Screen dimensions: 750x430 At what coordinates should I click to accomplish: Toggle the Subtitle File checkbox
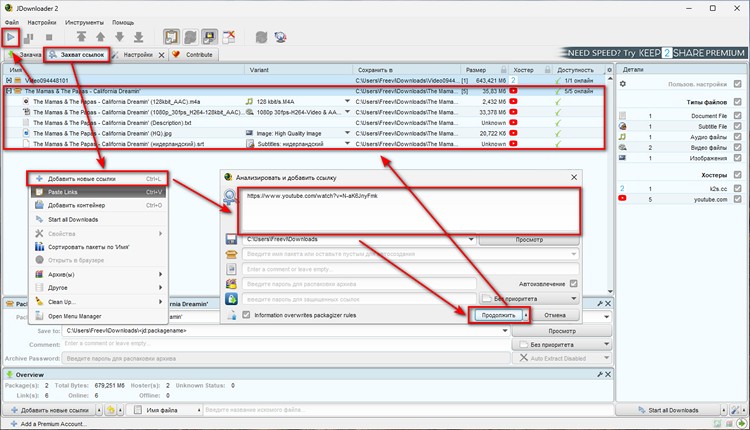737,126
